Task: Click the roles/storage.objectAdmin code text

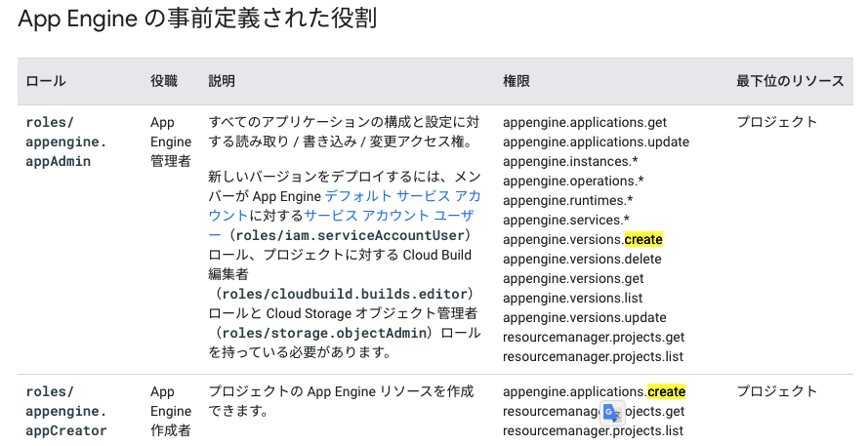Action: pos(325,333)
